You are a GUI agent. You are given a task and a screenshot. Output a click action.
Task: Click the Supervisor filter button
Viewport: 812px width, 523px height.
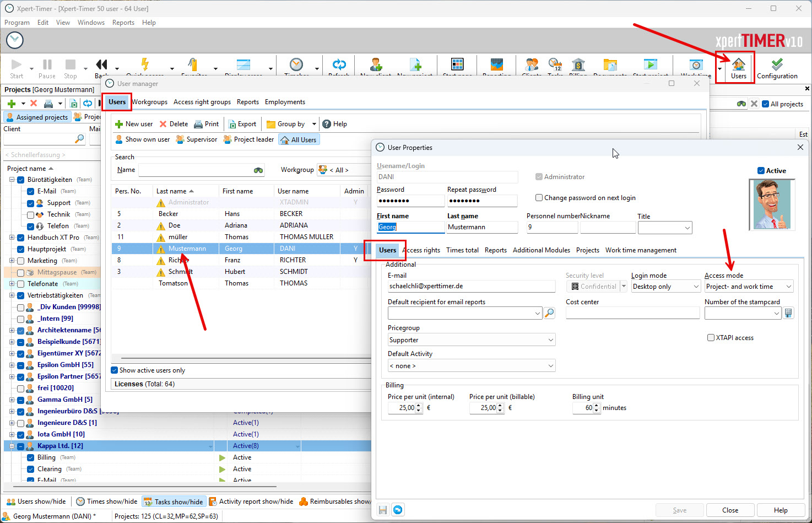pyautogui.click(x=197, y=139)
